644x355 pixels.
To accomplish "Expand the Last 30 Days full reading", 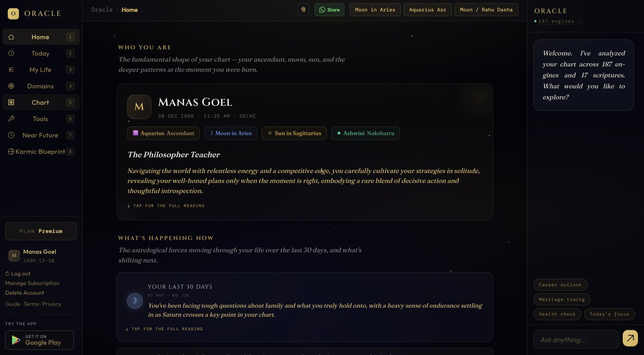I will click(164, 329).
